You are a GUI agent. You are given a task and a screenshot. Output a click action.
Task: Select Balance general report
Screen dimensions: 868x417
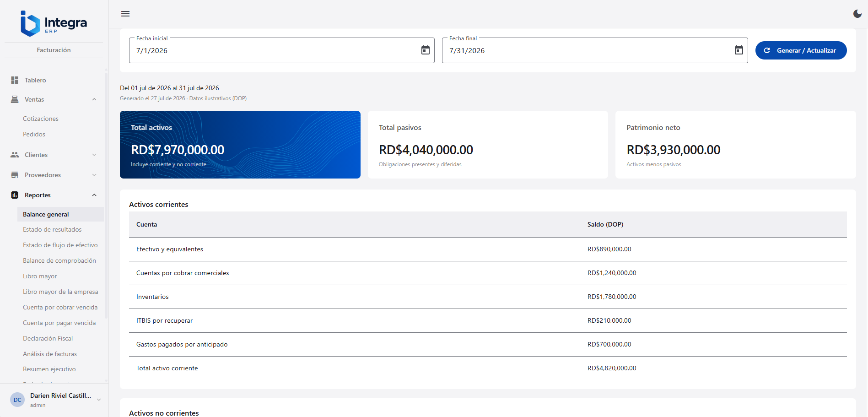tap(60, 214)
